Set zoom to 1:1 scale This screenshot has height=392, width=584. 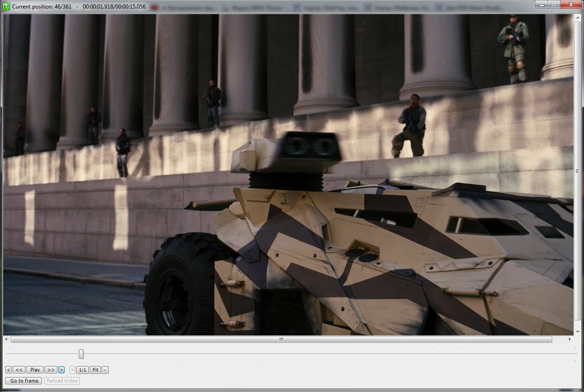[x=82, y=370]
